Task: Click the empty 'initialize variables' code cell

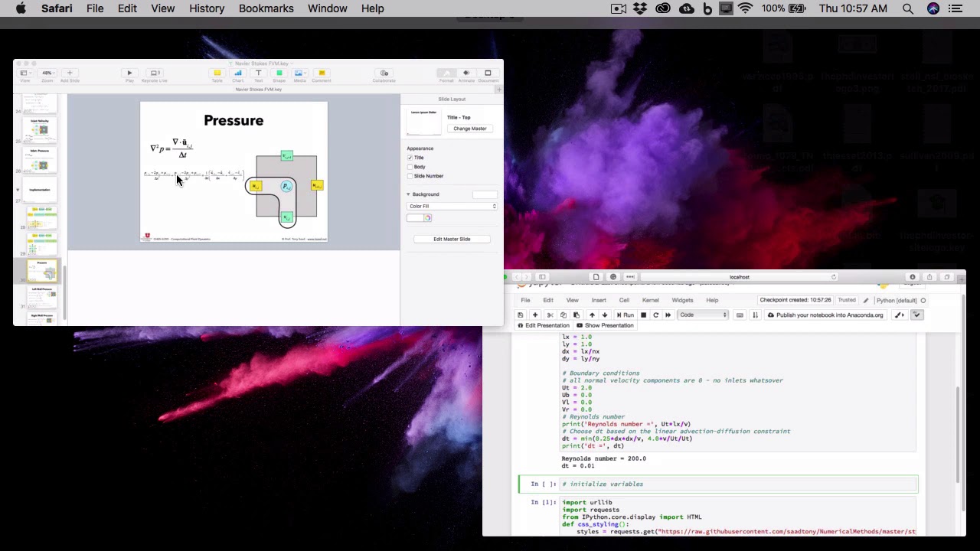Action: pos(738,484)
